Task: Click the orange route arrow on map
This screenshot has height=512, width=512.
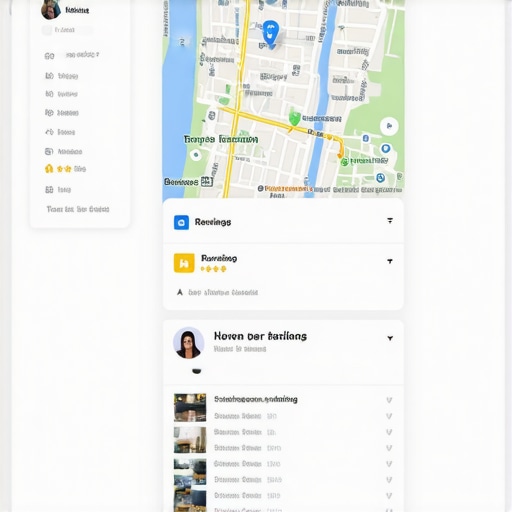Action: (340, 154)
